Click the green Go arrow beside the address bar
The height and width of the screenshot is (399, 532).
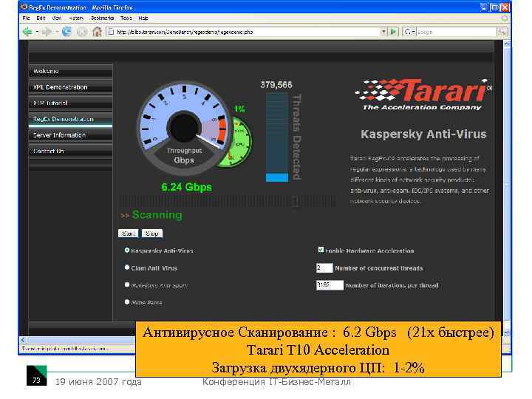tap(394, 32)
